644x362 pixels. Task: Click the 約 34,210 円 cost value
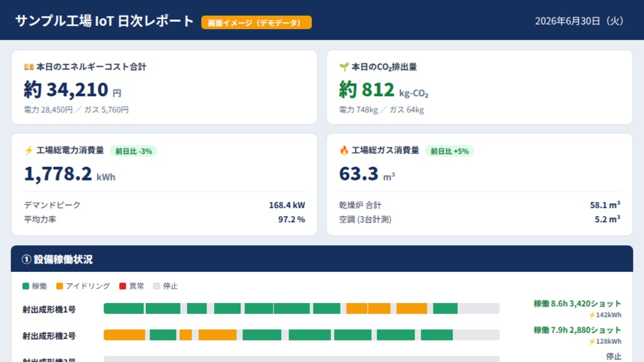72,90
